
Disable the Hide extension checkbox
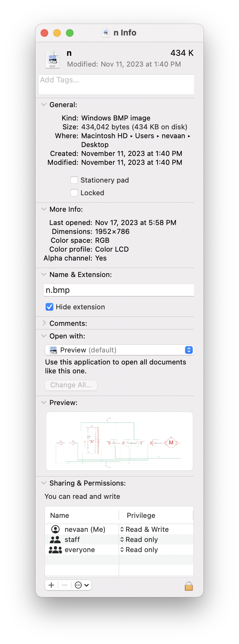coord(49,307)
